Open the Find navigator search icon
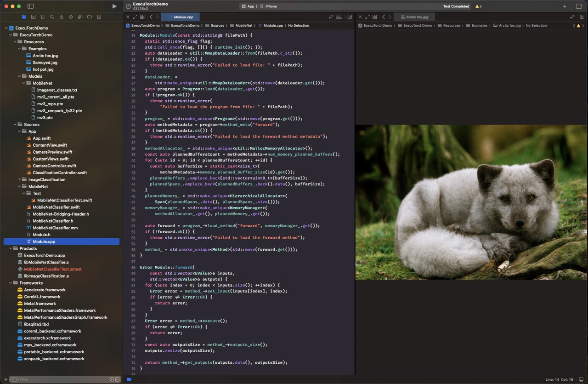 (52, 17)
